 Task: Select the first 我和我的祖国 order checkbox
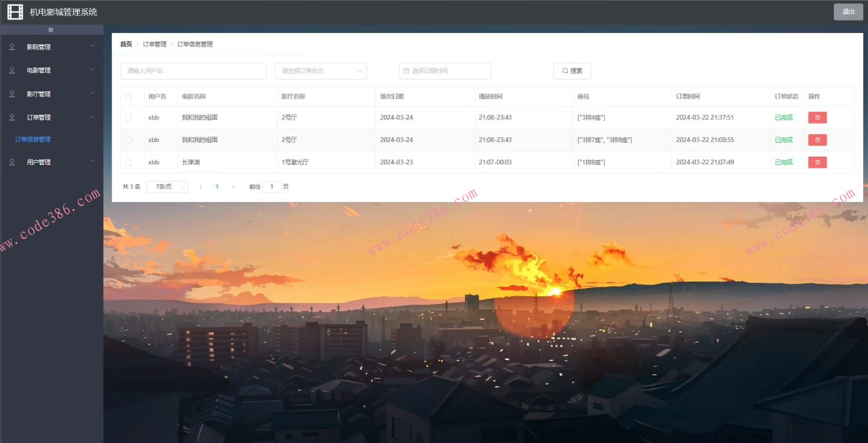[x=128, y=118]
